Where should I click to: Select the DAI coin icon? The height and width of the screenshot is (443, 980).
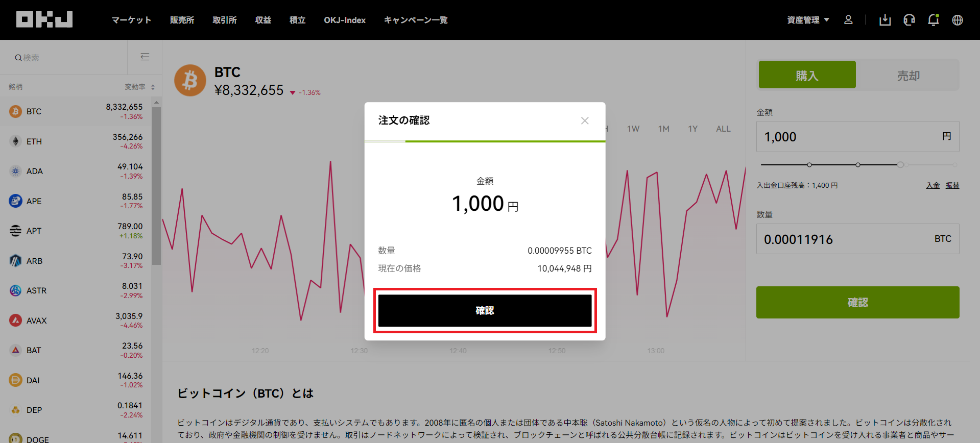click(x=15, y=380)
